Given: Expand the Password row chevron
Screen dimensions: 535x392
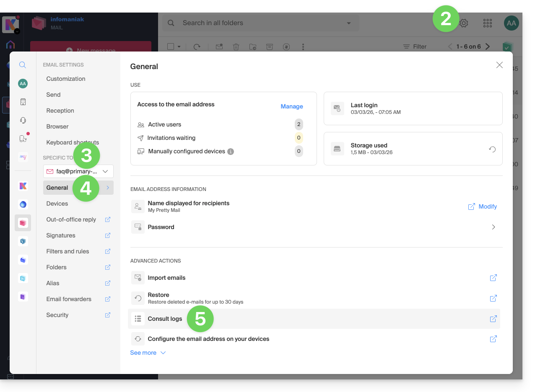Looking at the screenshot, I should pyautogui.click(x=493, y=227).
